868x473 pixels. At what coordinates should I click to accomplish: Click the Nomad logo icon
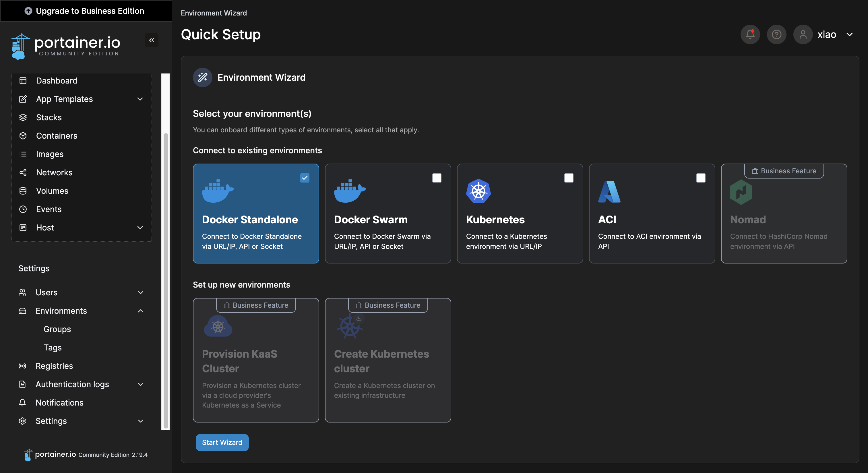pos(741,192)
